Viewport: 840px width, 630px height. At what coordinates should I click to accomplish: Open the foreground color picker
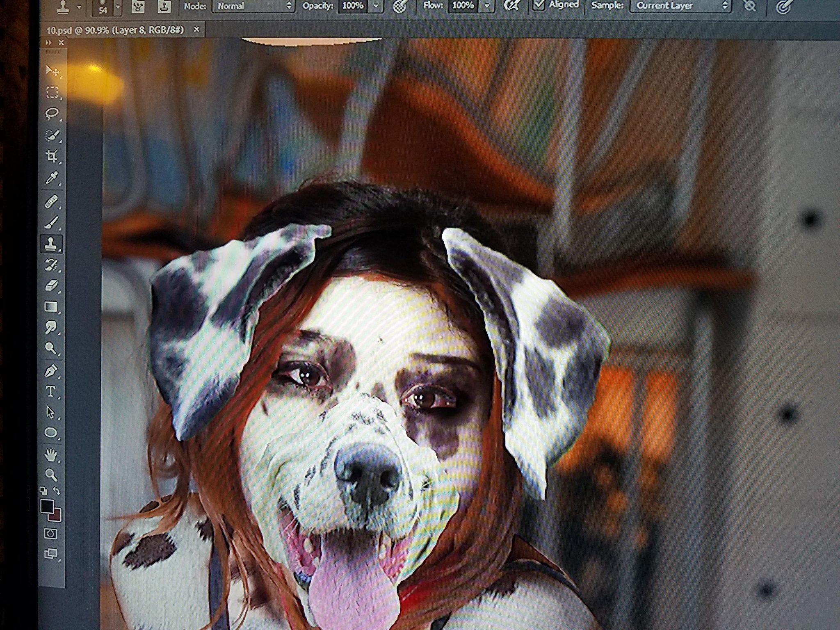click(x=46, y=506)
